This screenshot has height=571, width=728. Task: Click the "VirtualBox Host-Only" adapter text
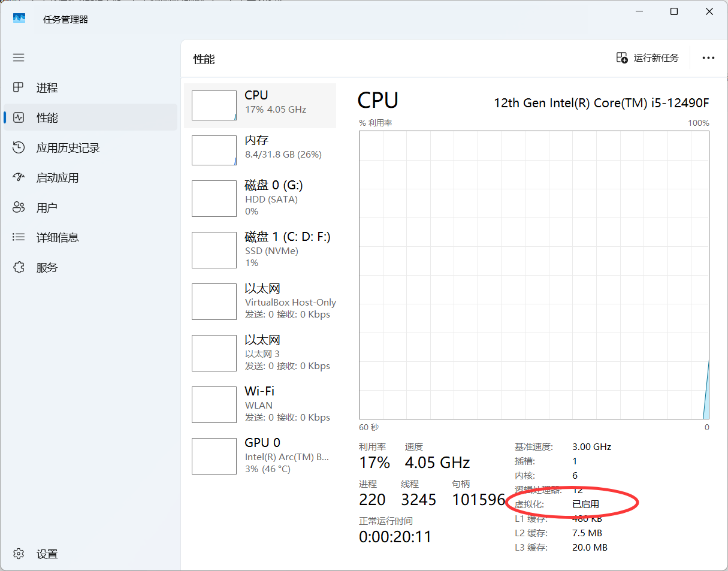(x=291, y=303)
